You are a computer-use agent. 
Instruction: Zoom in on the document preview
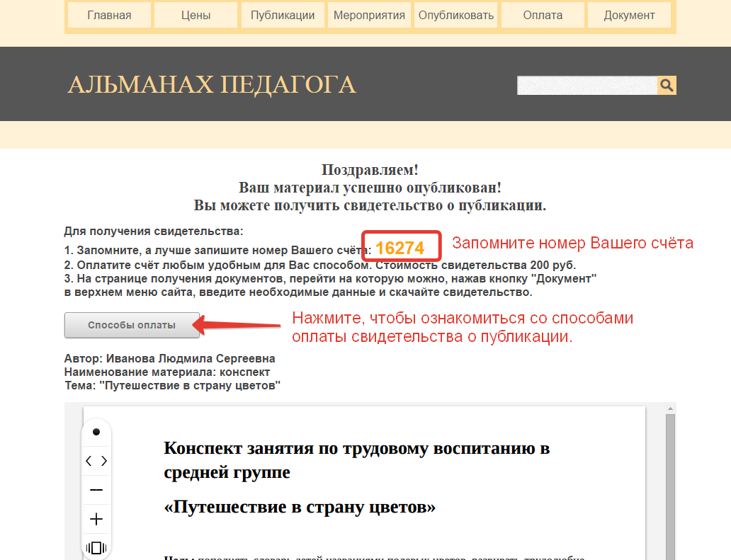pyautogui.click(x=96, y=518)
